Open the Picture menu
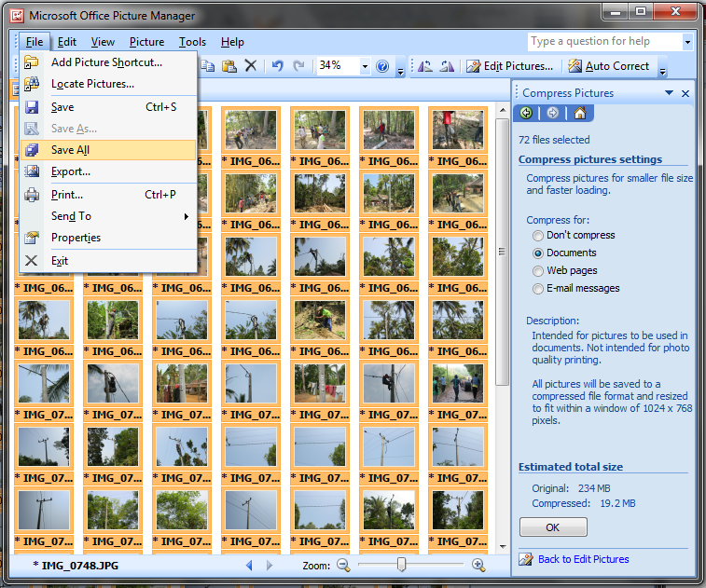This screenshot has height=588, width=706. coord(146,42)
